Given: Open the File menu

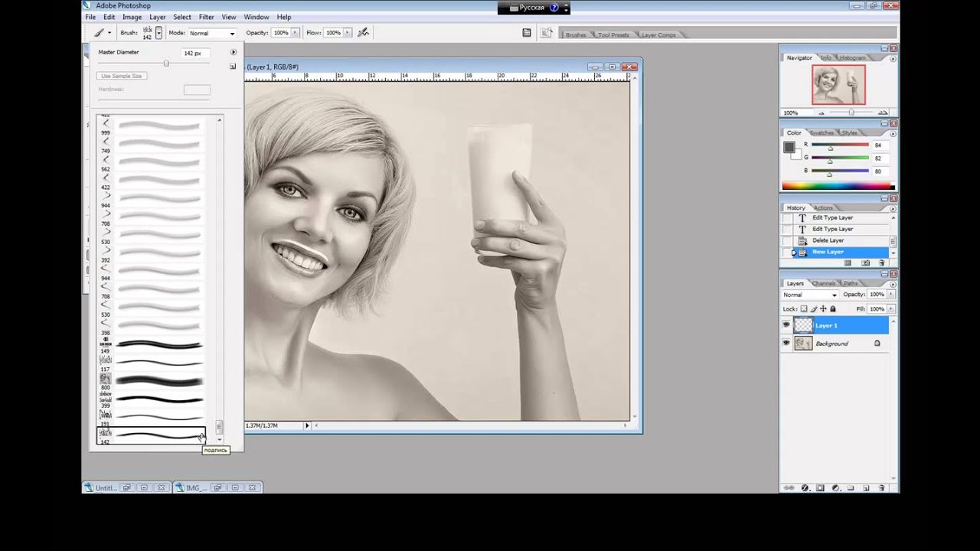Looking at the screenshot, I should 90,17.
